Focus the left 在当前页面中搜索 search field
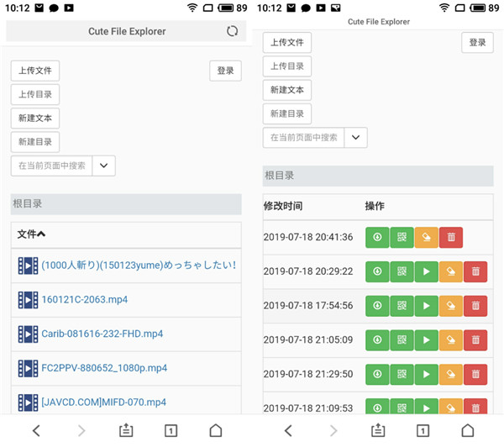 [51, 166]
